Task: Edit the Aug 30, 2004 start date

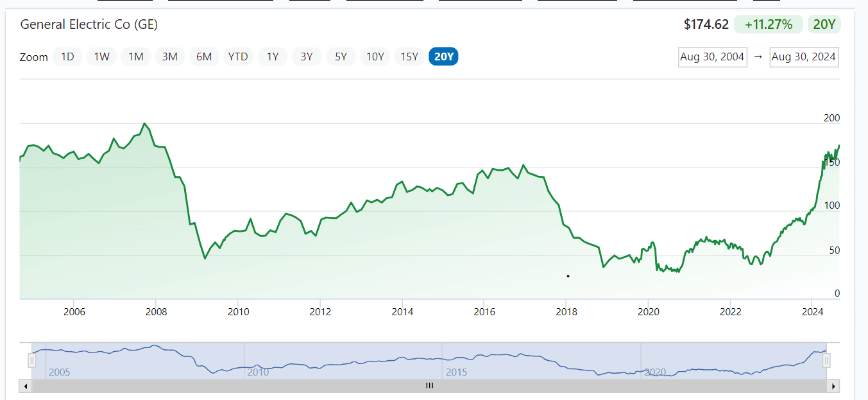Action: click(712, 57)
